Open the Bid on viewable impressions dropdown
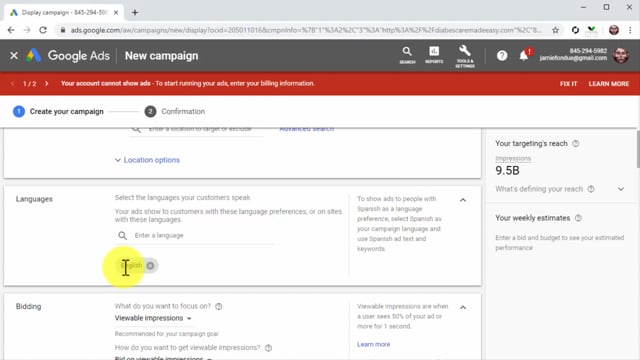Viewport: 640px width, 360px height. tap(163, 358)
